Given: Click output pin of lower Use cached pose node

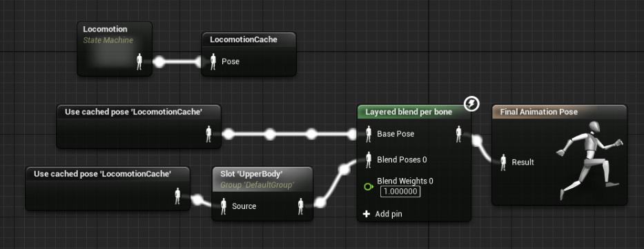Looking at the screenshot, I should 177,196.
